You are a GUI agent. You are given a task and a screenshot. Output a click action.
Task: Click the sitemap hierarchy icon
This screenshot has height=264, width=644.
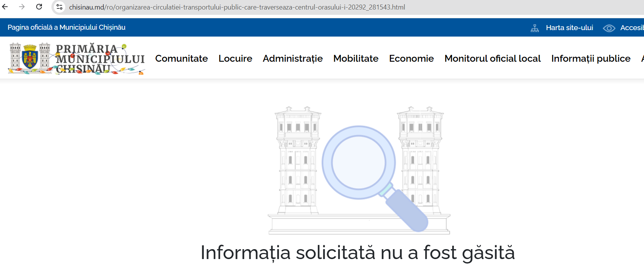[535, 28]
